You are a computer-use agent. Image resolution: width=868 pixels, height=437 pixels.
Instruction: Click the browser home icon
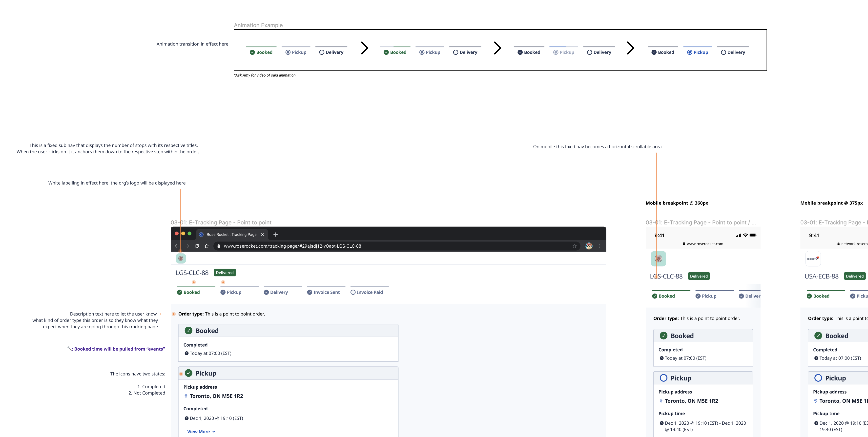[207, 246]
